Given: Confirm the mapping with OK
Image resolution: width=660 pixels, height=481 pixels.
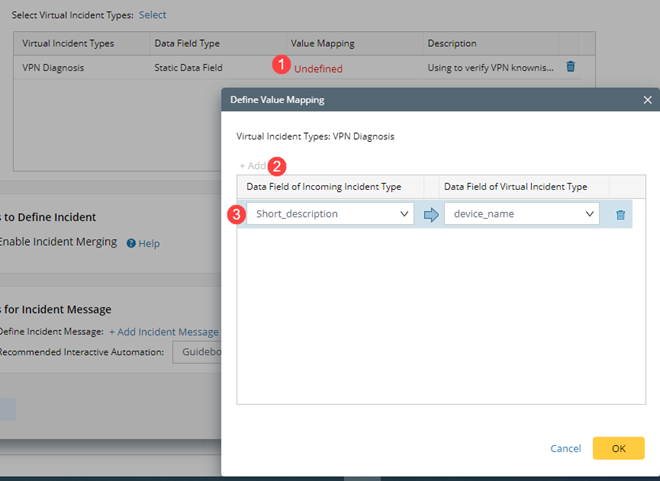Looking at the screenshot, I should [618, 449].
